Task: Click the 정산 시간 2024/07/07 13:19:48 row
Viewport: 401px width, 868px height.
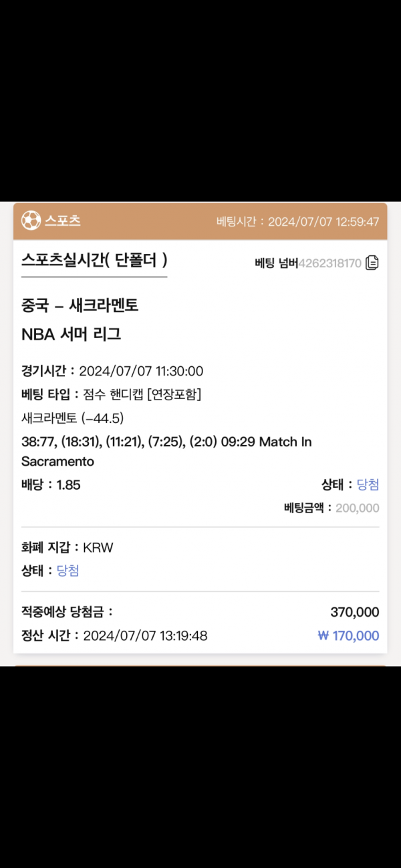Action: [114, 635]
